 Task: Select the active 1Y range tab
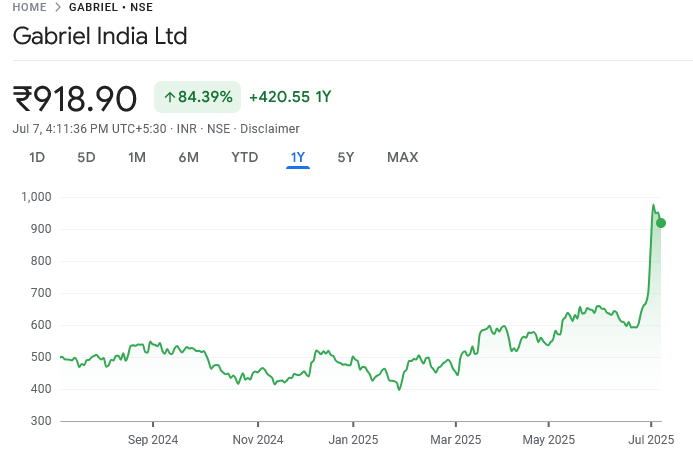pyautogui.click(x=298, y=157)
